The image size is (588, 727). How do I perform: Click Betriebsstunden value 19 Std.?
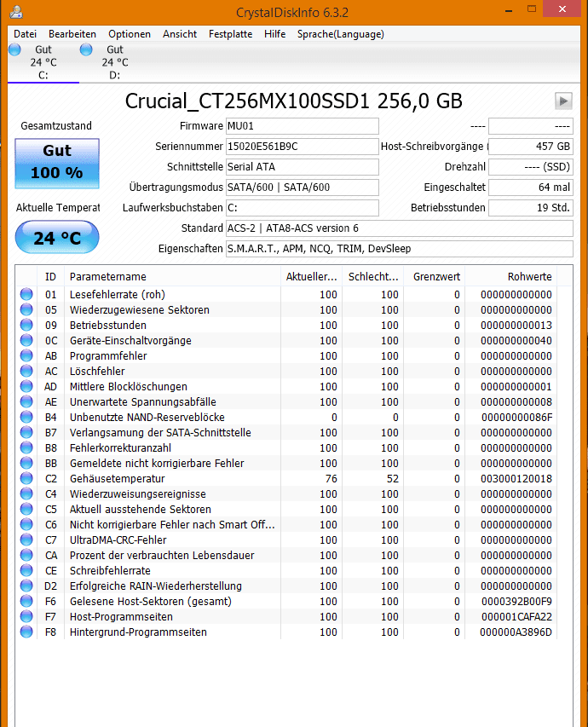point(531,208)
